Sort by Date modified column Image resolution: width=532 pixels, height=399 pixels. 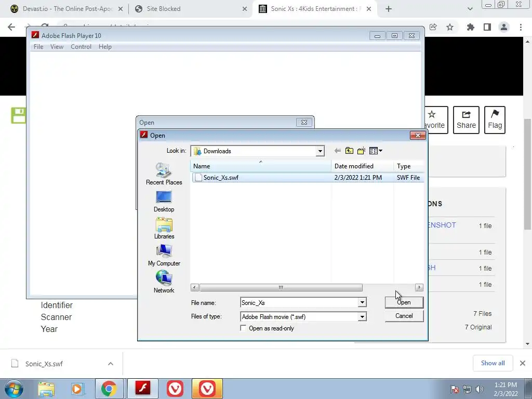(x=362, y=166)
